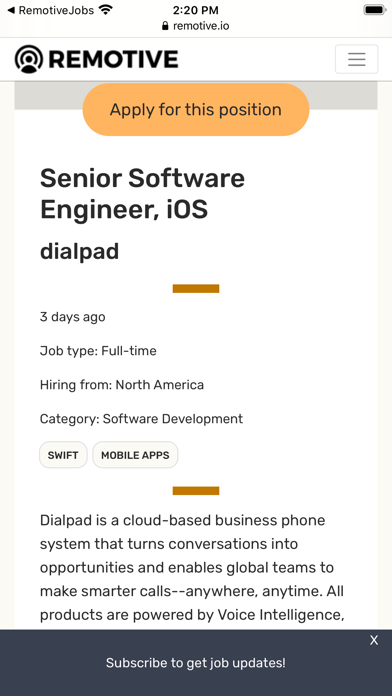Tap the 2:20 PM status bar clock
The width and height of the screenshot is (392, 696).
196,10
